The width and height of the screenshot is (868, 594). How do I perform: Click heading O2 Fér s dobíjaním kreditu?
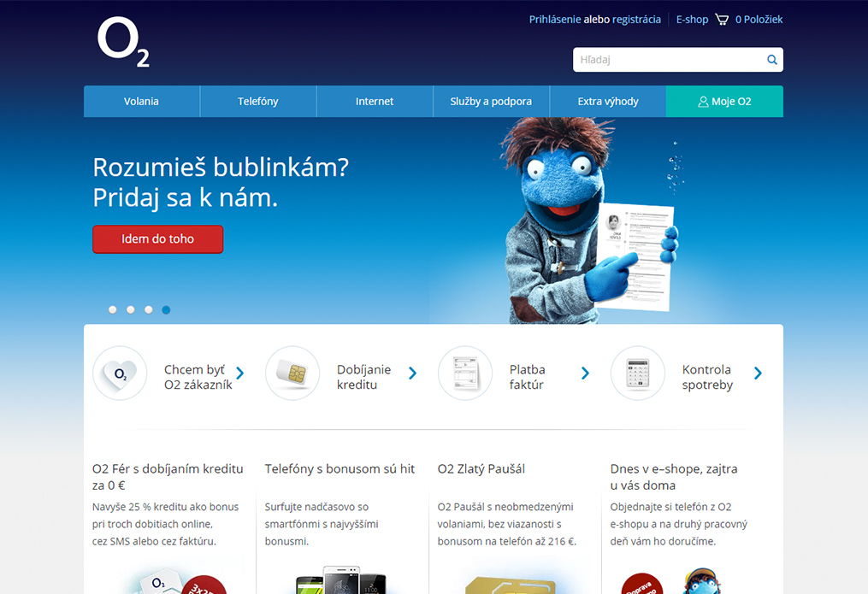[x=168, y=477]
